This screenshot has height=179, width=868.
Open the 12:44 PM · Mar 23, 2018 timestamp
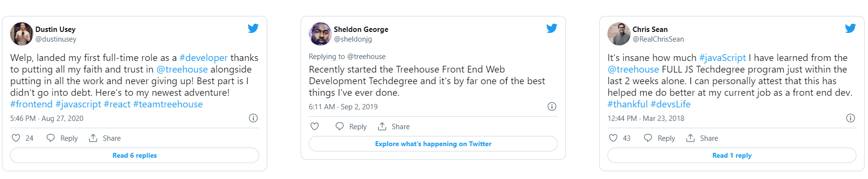click(646, 119)
